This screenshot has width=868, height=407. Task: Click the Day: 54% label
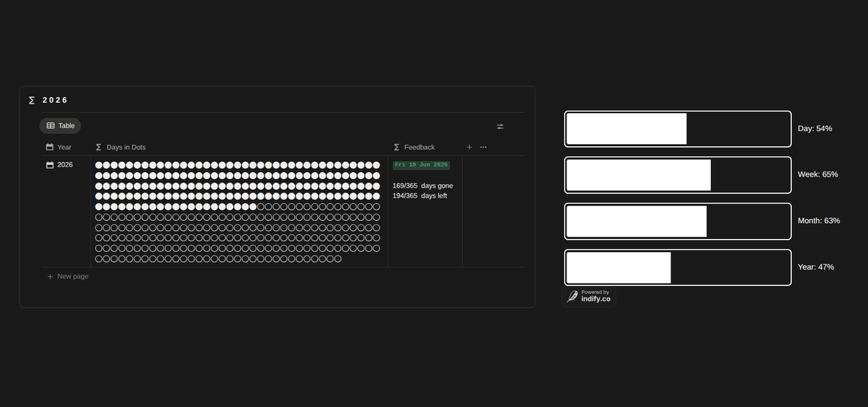tap(815, 128)
